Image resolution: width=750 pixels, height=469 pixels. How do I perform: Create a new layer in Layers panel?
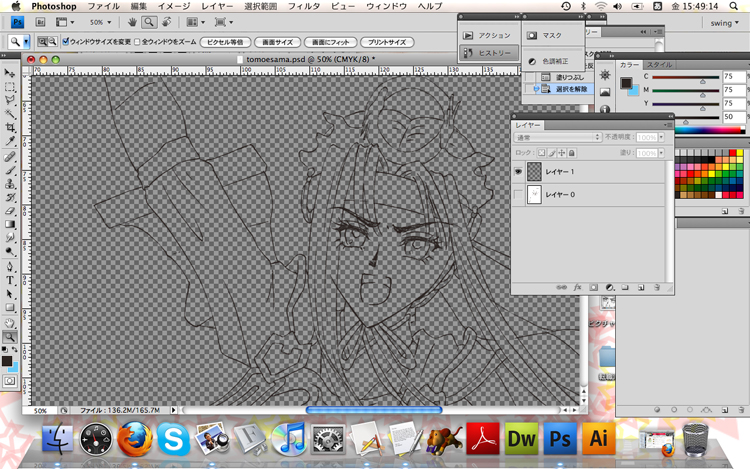pyautogui.click(x=641, y=287)
